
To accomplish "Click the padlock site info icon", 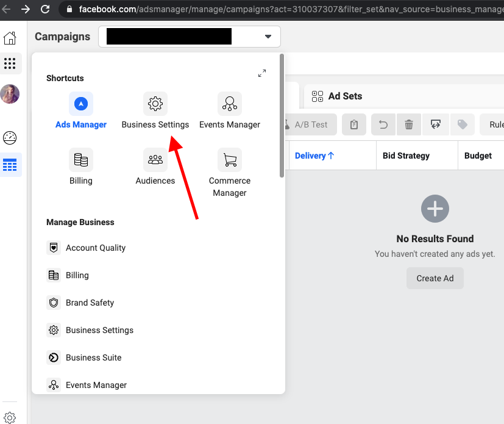I will click(x=69, y=9).
